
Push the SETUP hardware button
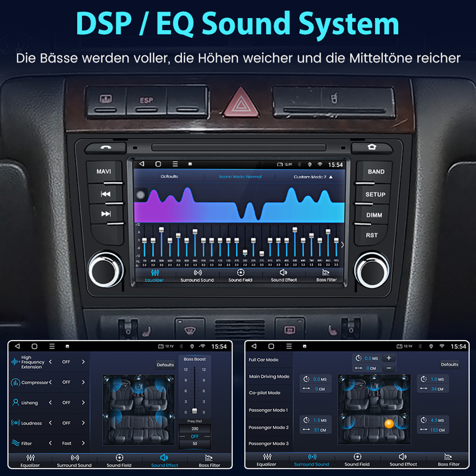(375, 195)
